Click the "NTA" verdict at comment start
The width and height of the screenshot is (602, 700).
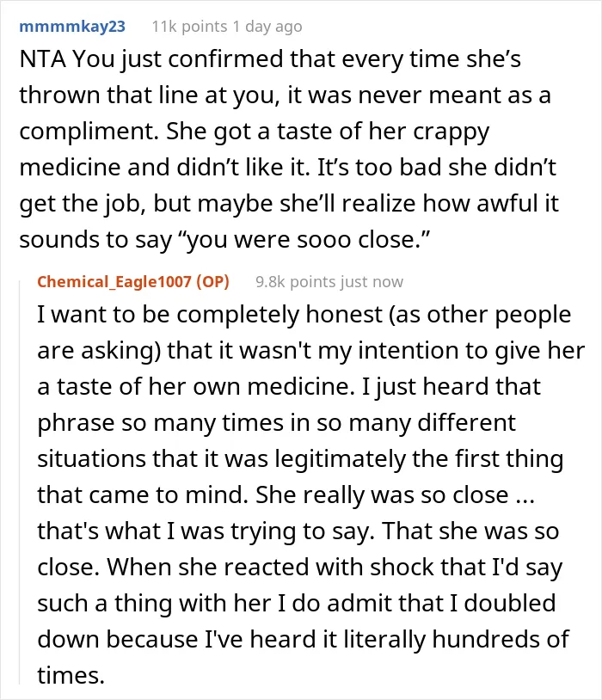[43, 59]
